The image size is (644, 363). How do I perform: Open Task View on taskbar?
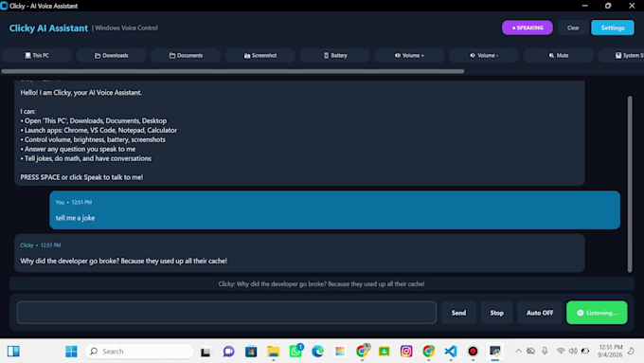206,352
